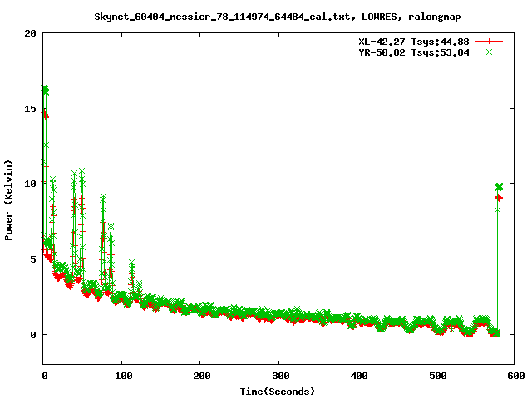Click the x-axis tick label 200
This screenshot has height=399, width=532.
[201, 376]
